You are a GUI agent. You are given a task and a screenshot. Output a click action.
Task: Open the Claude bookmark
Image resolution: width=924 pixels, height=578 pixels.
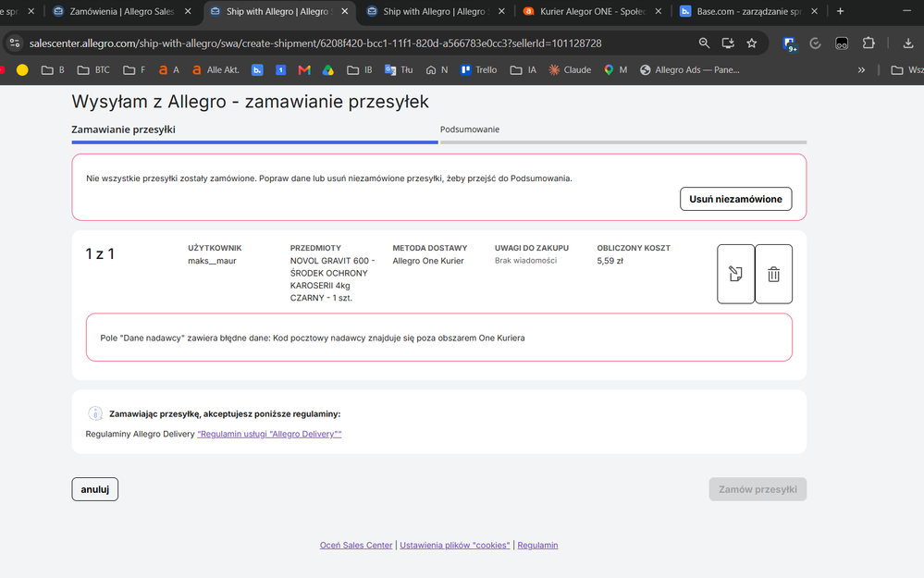click(x=570, y=70)
